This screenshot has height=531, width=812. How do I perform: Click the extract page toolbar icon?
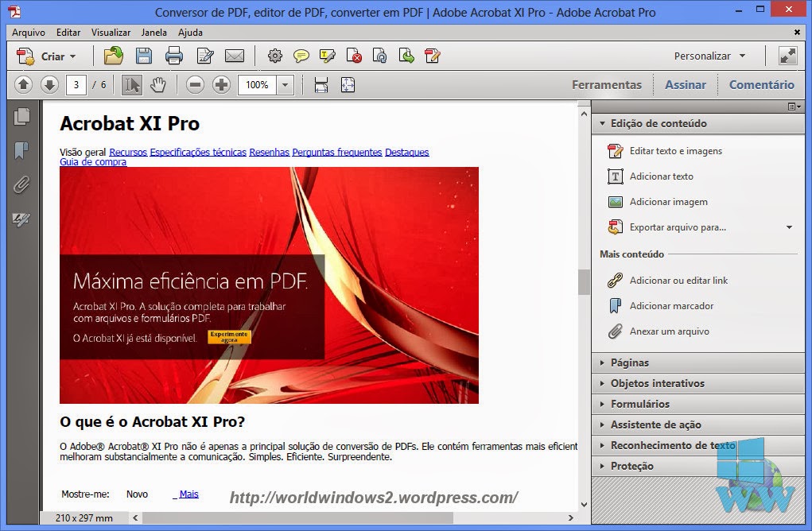406,56
